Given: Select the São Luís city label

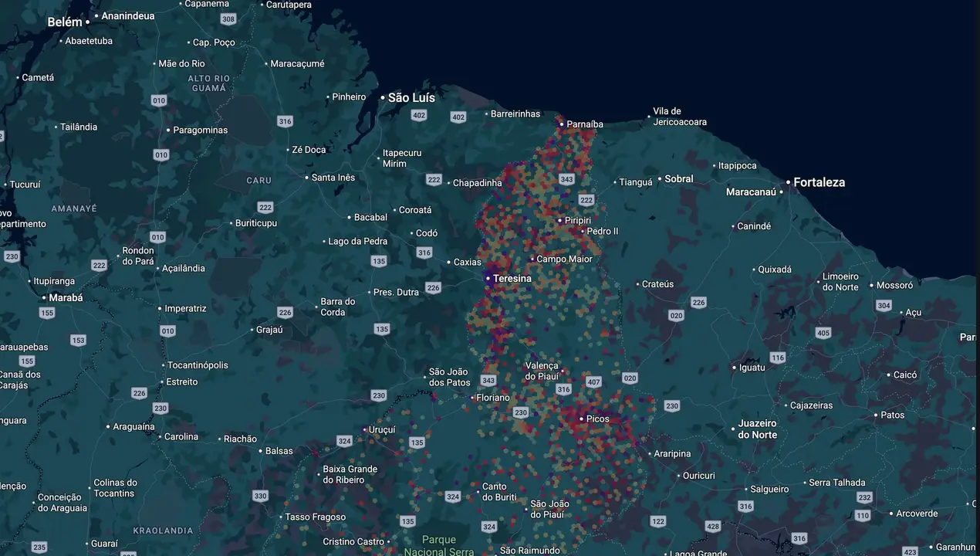Looking at the screenshot, I should pos(411,98).
